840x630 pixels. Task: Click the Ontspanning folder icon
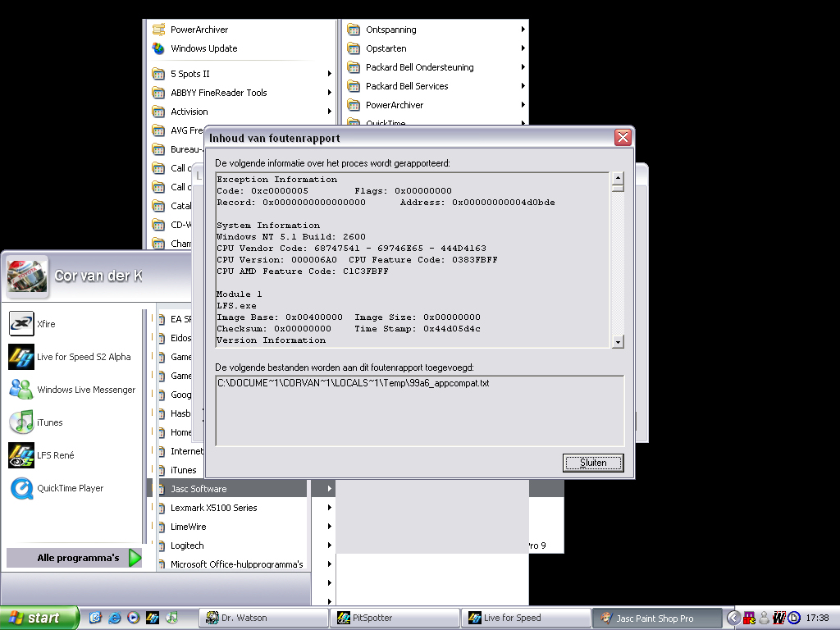click(353, 30)
